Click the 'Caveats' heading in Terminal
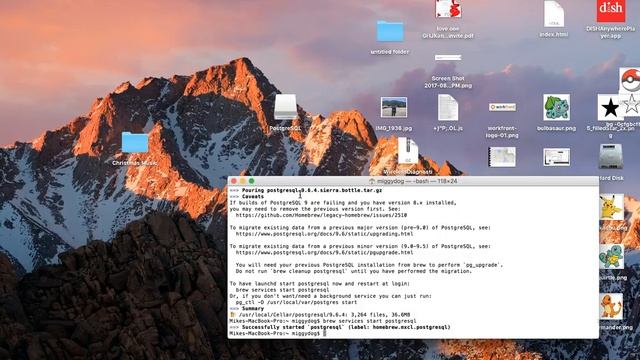This screenshot has height=360, width=640. 253,196
